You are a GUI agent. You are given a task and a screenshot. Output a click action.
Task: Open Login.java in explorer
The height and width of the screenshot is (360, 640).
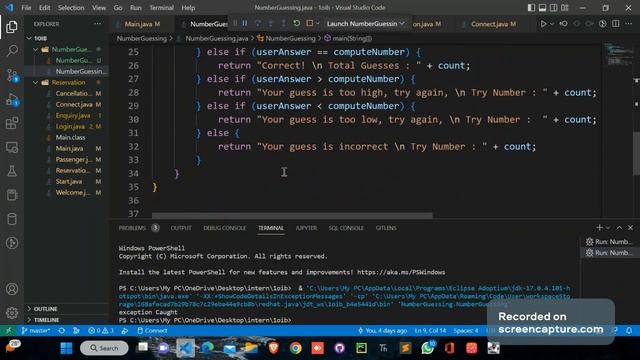[x=67, y=127]
